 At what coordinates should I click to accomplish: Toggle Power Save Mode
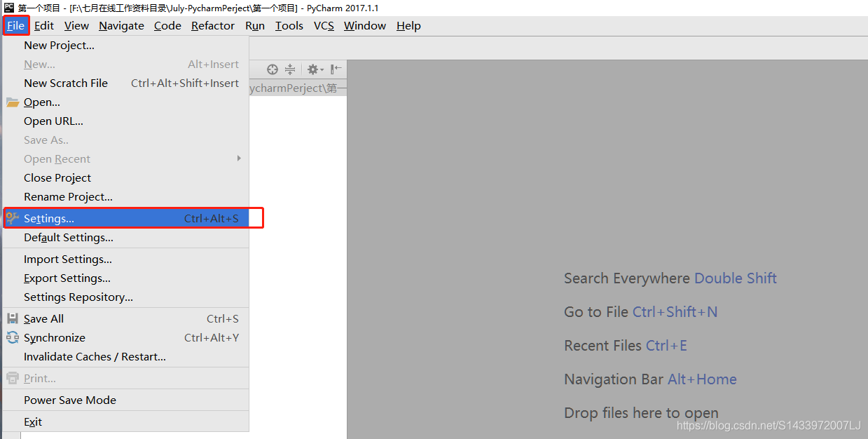(126, 400)
